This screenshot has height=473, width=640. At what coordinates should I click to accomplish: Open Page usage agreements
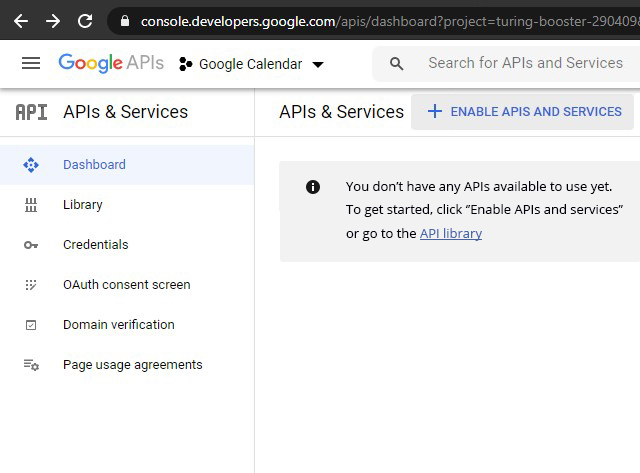[x=132, y=365]
